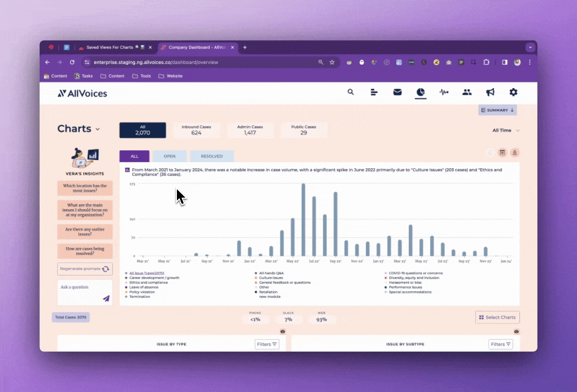The height and width of the screenshot is (392, 577).
Task: Bookmark page with the star icon
Action: point(332,62)
